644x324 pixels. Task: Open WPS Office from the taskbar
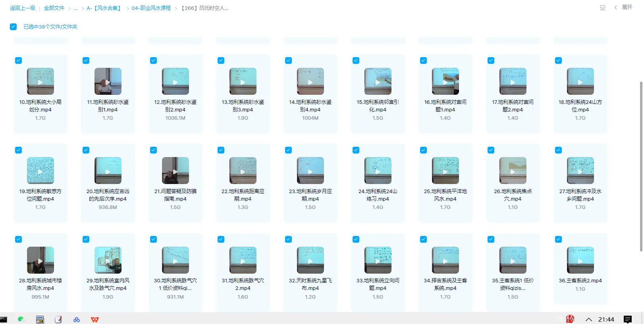(x=95, y=320)
